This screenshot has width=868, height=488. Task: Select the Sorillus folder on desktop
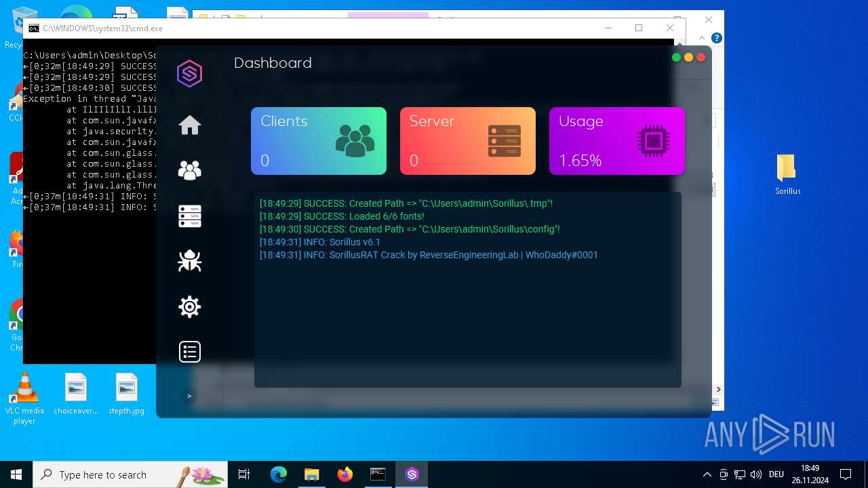[x=788, y=175]
